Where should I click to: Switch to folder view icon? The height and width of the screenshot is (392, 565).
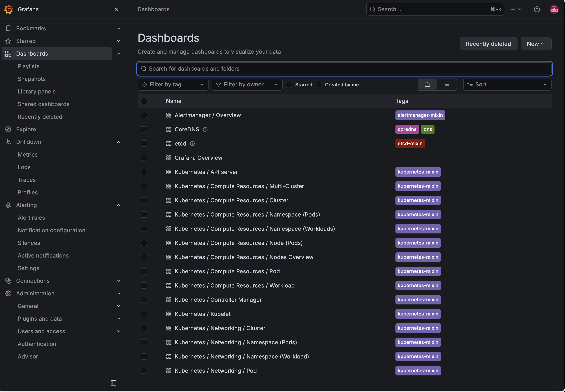click(x=427, y=84)
